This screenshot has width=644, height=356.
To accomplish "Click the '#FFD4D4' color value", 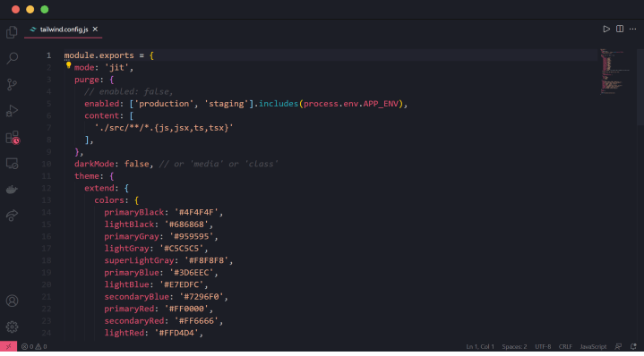I will click(x=178, y=333).
